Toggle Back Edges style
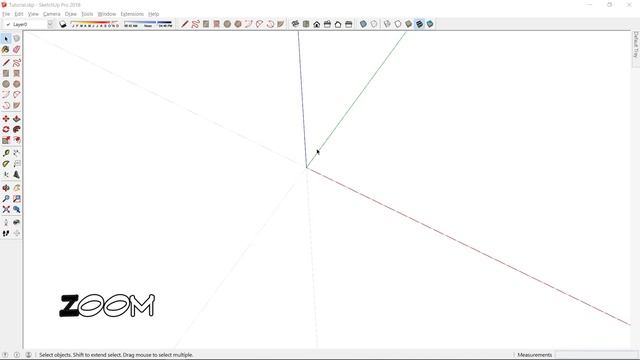This screenshot has height=360, width=640. 374,24
